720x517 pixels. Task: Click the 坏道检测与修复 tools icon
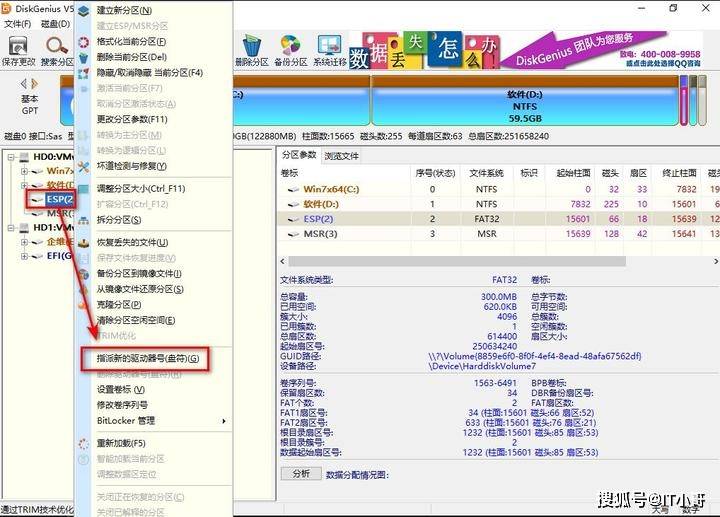pos(84,166)
